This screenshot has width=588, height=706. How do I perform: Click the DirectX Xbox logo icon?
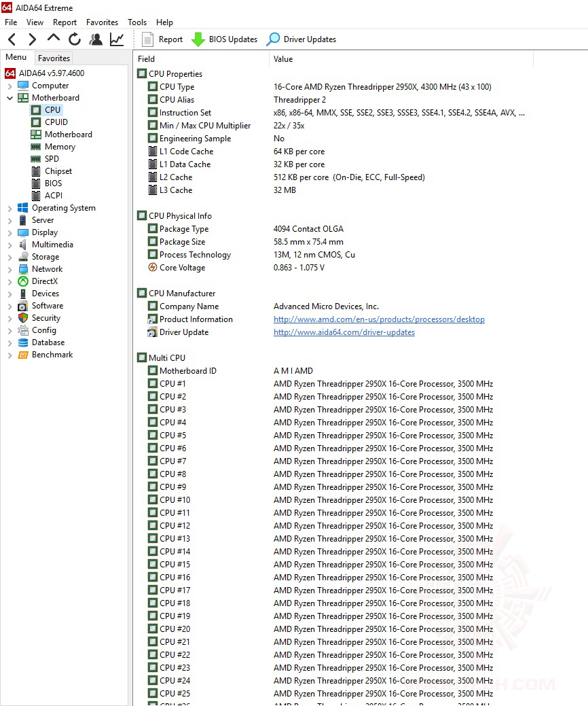coord(23,281)
